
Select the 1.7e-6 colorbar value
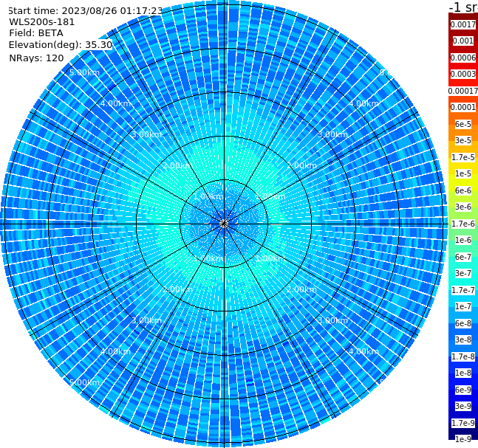463,224
